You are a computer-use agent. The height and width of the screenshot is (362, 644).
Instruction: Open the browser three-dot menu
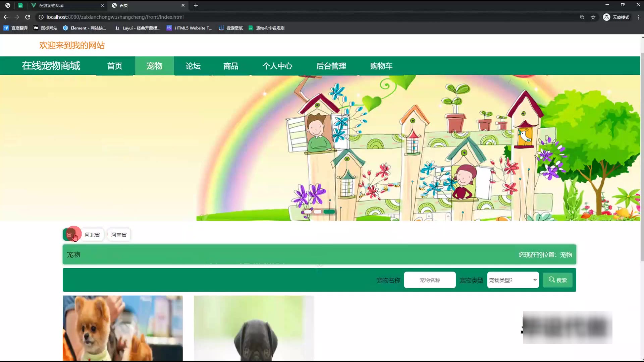click(639, 17)
